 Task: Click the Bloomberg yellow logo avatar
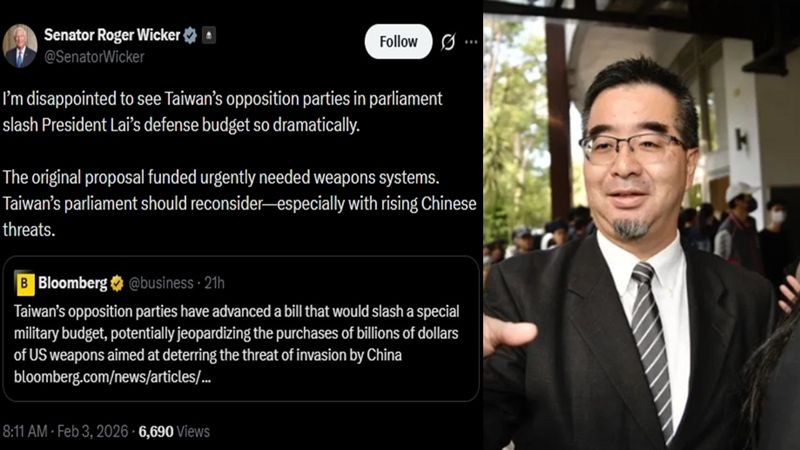[x=24, y=283]
